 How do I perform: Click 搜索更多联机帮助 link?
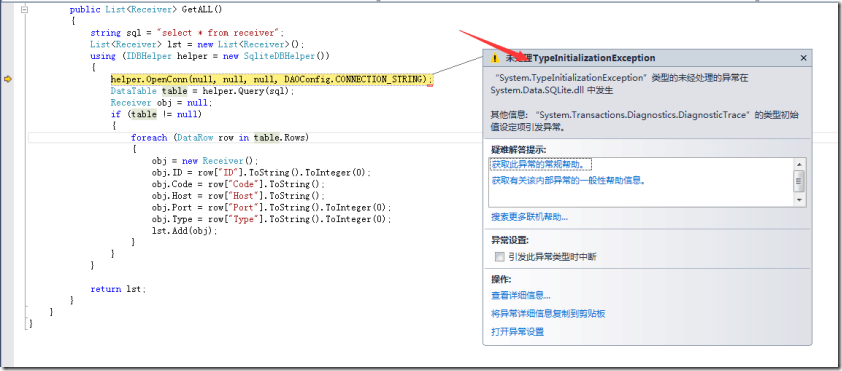529,217
